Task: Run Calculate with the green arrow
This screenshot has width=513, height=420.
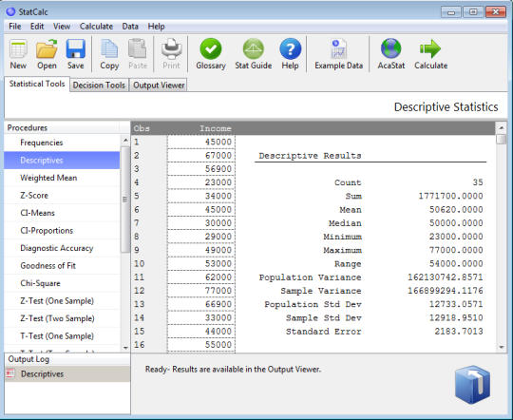Action: pyautogui.click(x=430, y=49)
